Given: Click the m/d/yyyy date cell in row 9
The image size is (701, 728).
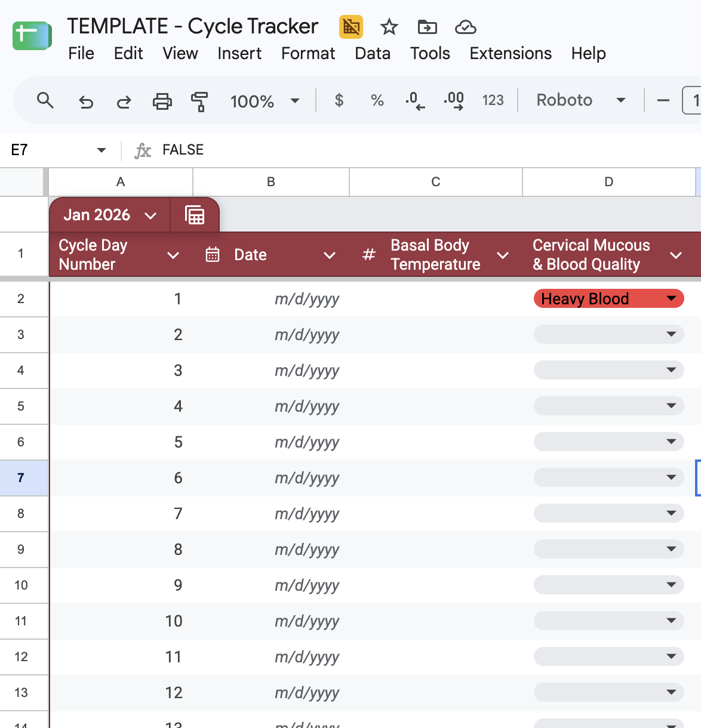Looking at the screenshot, I should [271, 550].
